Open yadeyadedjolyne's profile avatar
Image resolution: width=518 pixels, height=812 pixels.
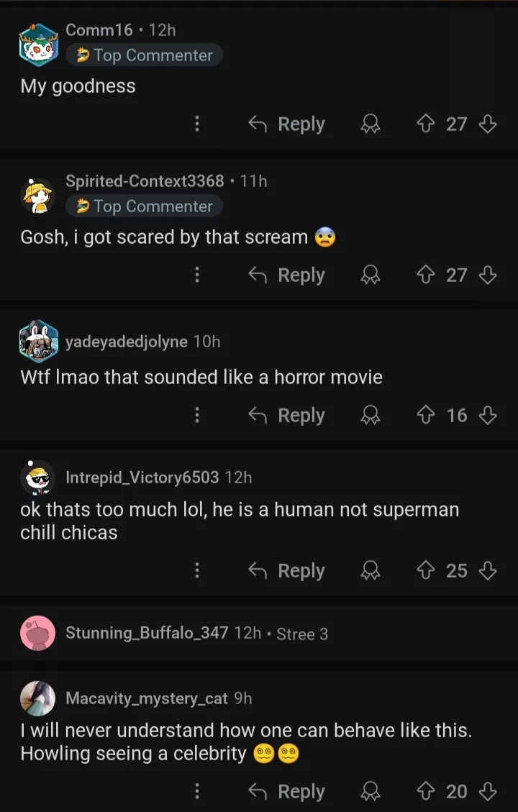[38, 342]
